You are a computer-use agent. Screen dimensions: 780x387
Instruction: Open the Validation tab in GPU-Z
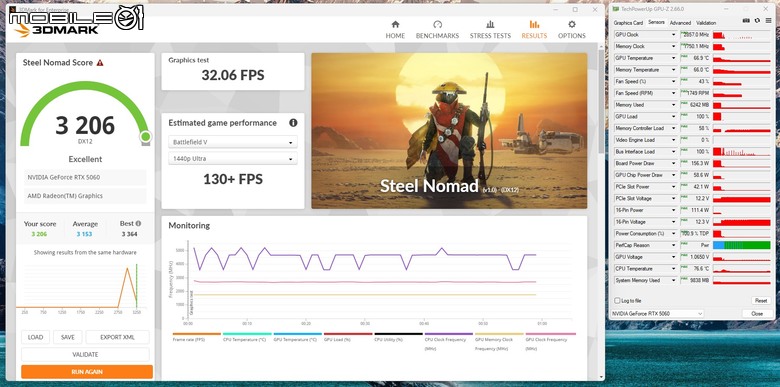(x=706, y=23)
